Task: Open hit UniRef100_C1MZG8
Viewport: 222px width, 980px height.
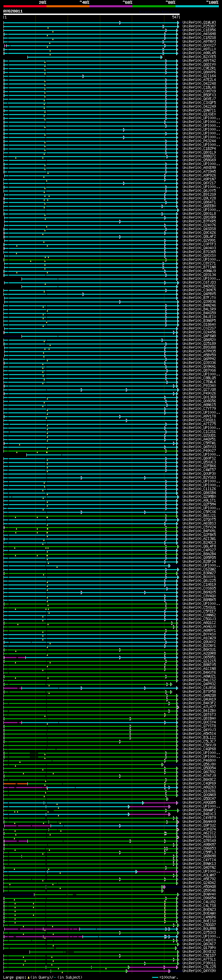Action: click(199, 38)
